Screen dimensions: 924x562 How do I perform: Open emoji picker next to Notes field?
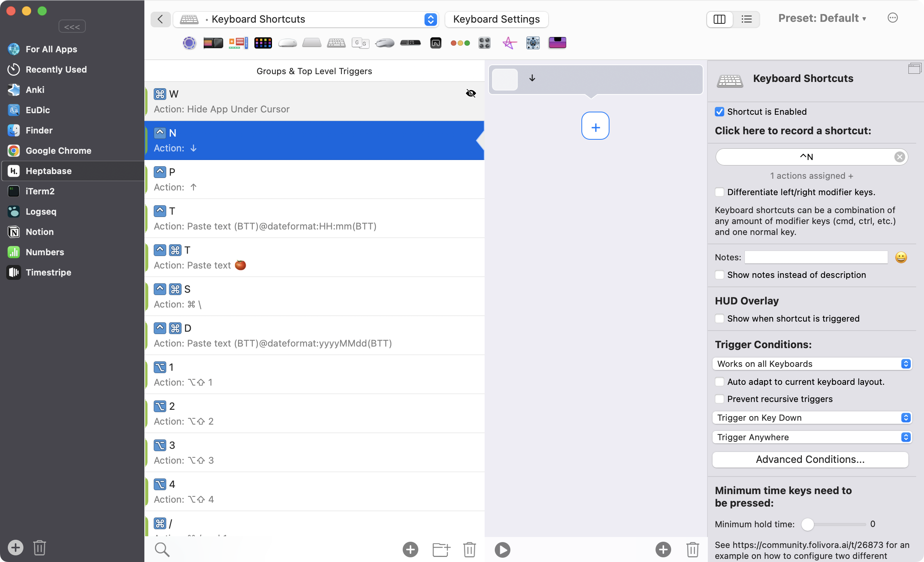point(901,257)
